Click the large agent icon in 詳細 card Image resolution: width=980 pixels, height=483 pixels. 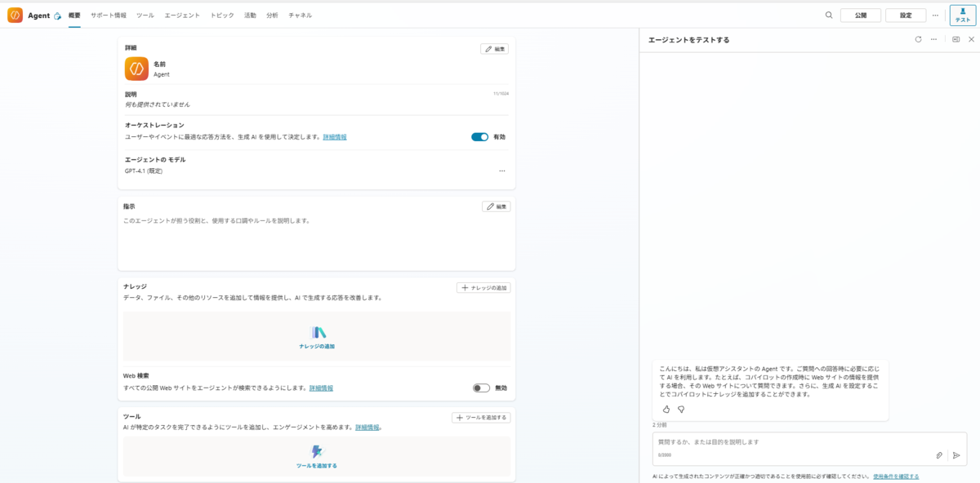136,69
